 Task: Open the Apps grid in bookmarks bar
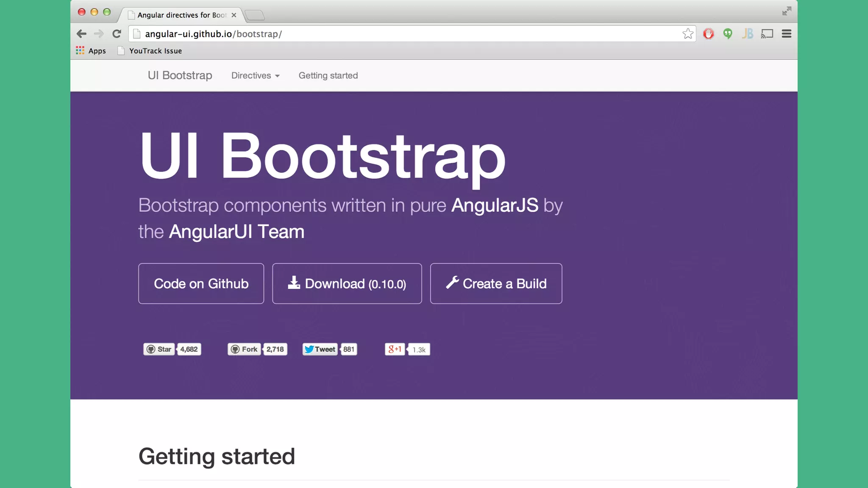[x=91, y=51]
